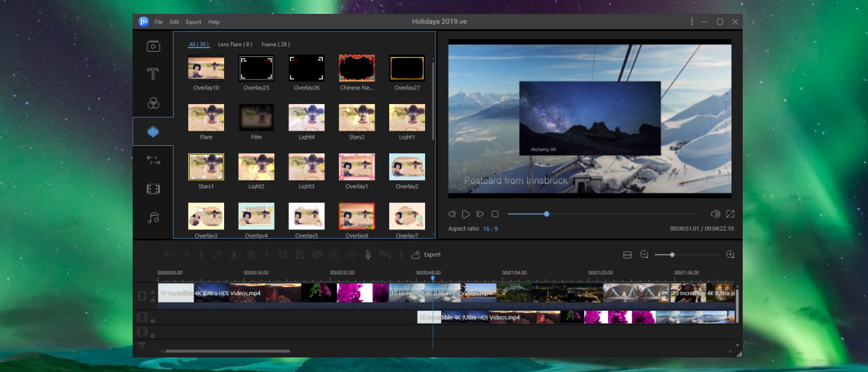The width and height of the screenshot is (868, 372).
Task: Open the Media library sidebar panel
Action: pyautogui.click(x=153, y=46)
